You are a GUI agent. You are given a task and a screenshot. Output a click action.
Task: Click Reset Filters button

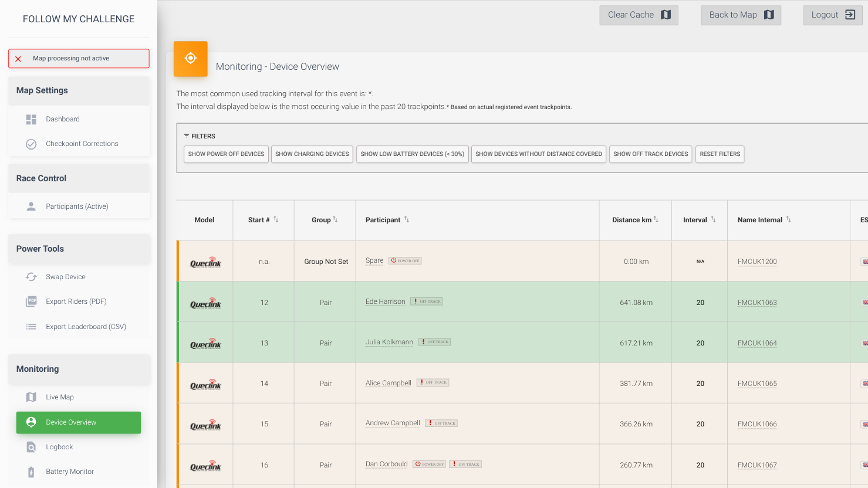pos(720,154)
